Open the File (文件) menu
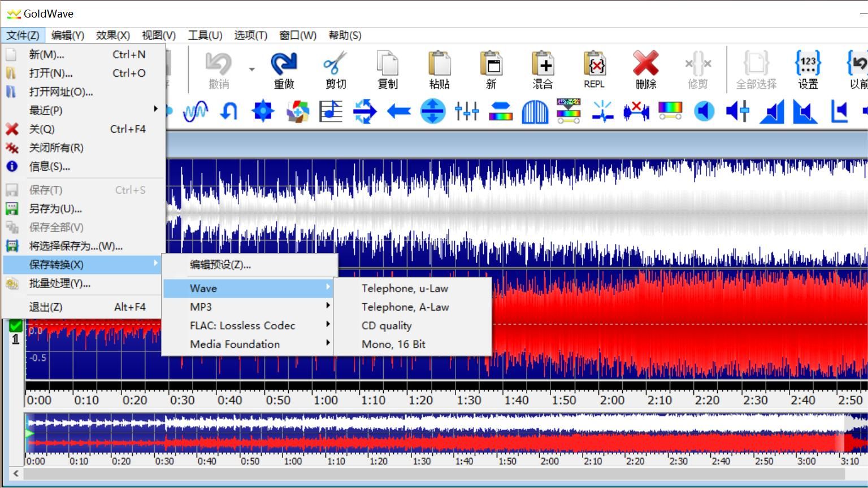This screenshot has height=488, width=868. coord(23,35)
